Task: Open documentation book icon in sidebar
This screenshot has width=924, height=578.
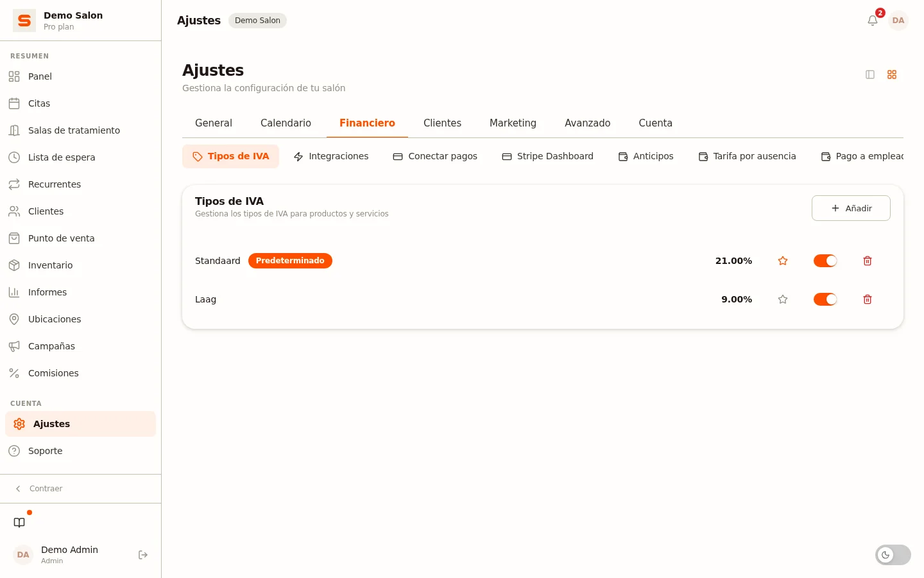Action: click(19, 523)
